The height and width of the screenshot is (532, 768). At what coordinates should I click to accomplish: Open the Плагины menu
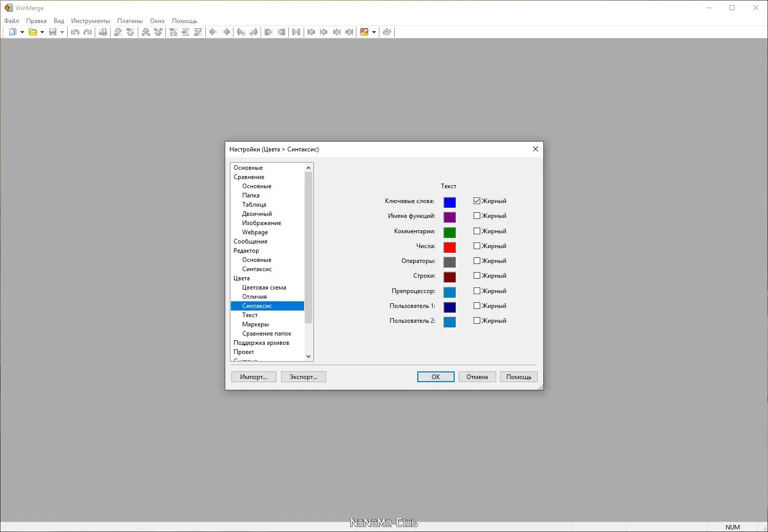130,21
